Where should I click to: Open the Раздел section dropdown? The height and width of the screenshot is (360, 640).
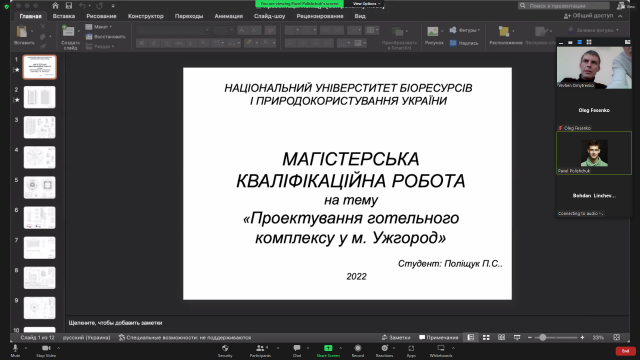[100, 47]
